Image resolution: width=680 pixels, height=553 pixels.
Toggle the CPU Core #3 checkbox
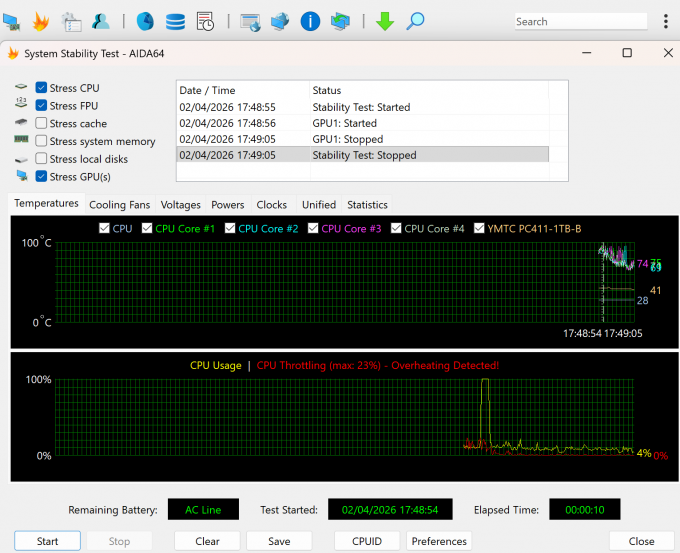tap(313, 228)
